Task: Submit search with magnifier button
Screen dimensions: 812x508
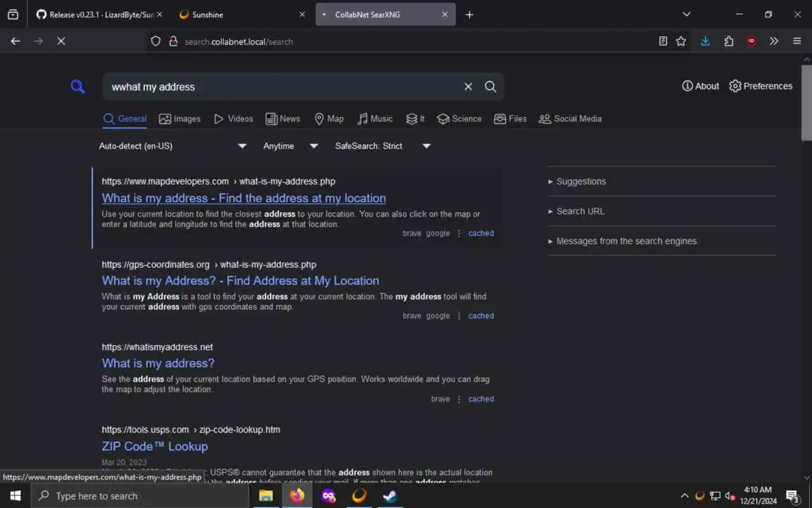Action: 490,87
